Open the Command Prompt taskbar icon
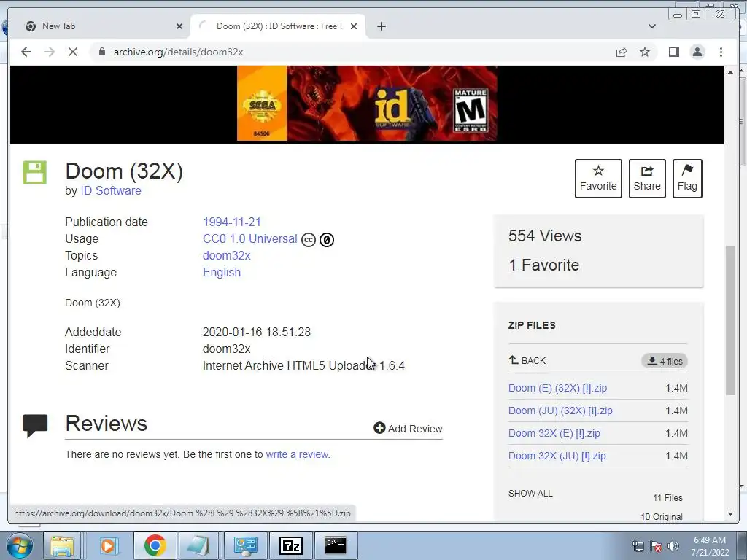This screenshot has width=747, height=560. (x=336, y=545)
